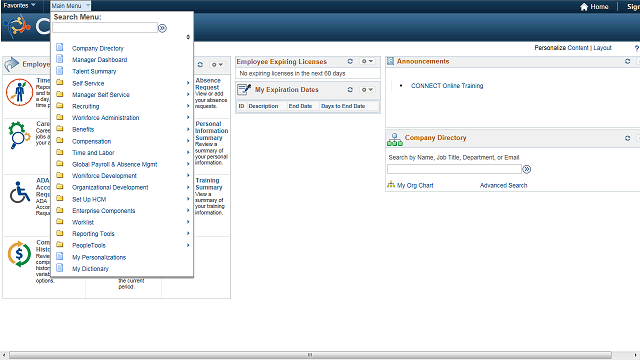Open Workforce Development menu item
The width and height of the screenshot is (640, 360).
[x=104, y=176]
